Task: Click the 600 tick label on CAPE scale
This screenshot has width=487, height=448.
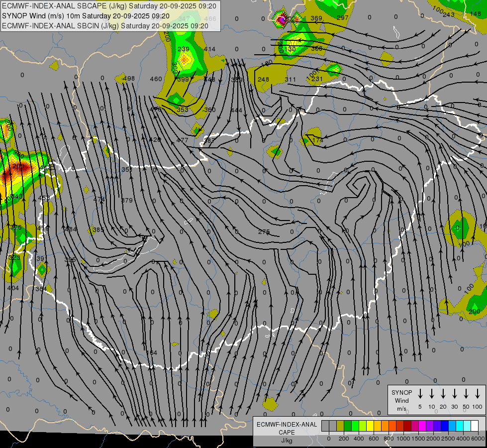Action: tap(374, 439)
